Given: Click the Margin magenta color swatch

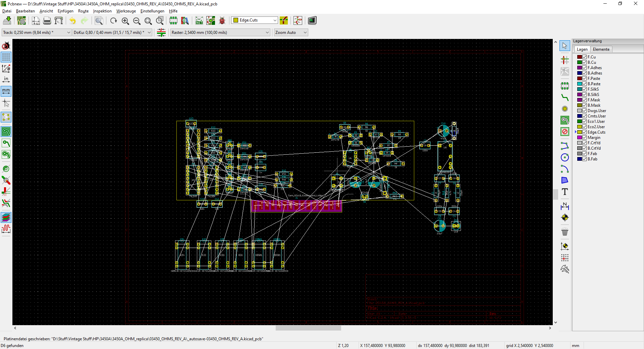Looking at the screenshot, I should [x=579, y=138].
